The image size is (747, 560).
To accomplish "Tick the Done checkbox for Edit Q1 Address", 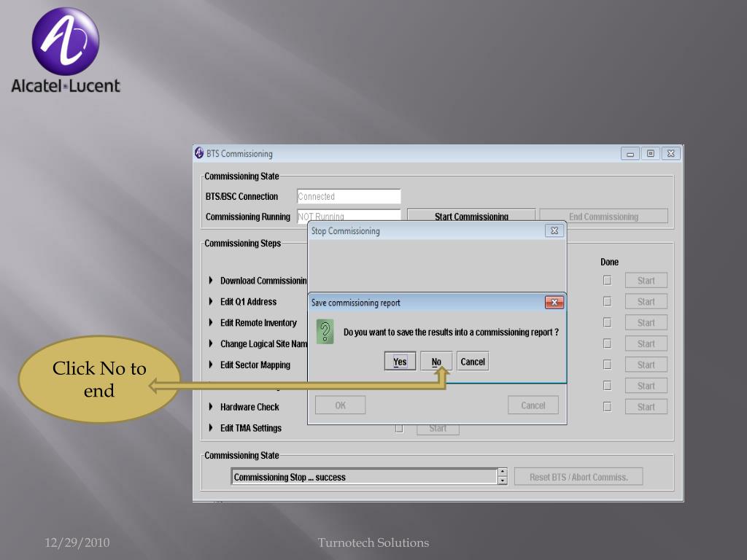I will 607,301.
